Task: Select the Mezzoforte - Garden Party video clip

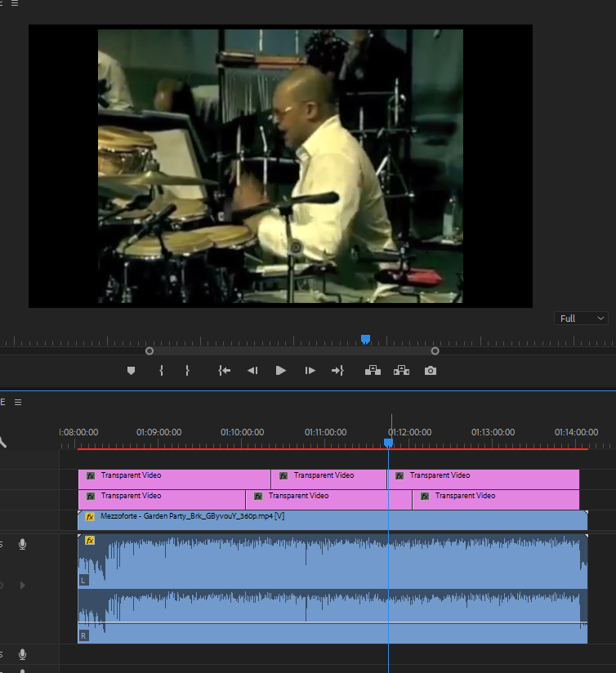Action: coord(333,520)
